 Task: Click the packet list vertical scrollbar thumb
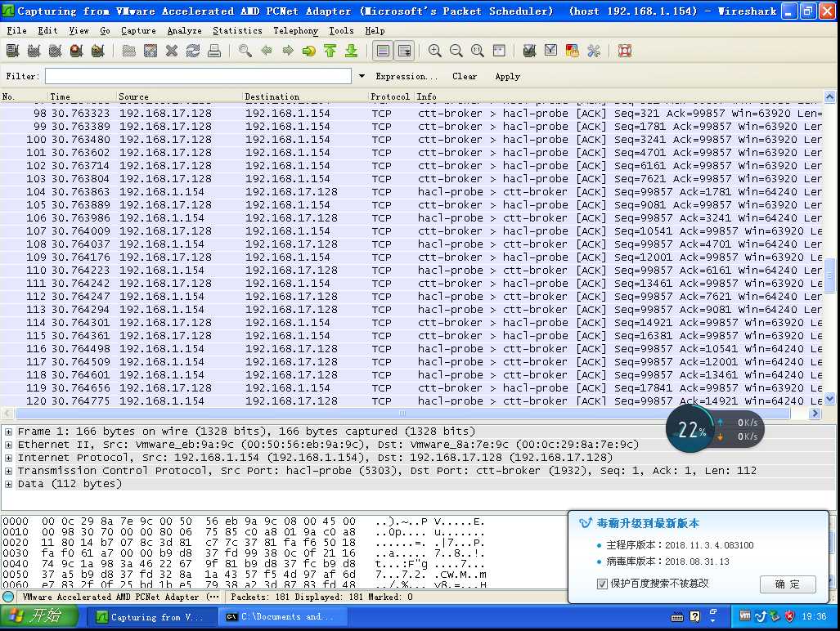pyautogui.click(x=829, y=275)
